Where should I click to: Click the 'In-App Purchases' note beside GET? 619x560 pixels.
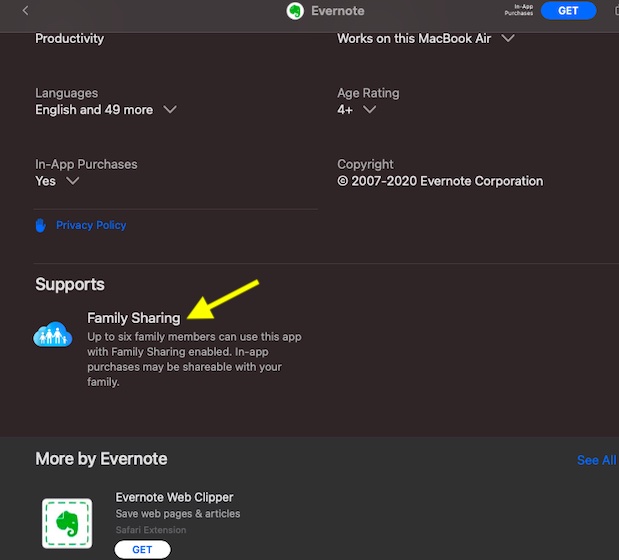518,10
